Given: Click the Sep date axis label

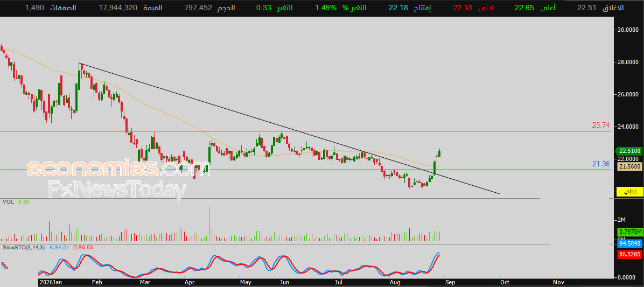Looking at the screenshot, I should coord(449,283).
